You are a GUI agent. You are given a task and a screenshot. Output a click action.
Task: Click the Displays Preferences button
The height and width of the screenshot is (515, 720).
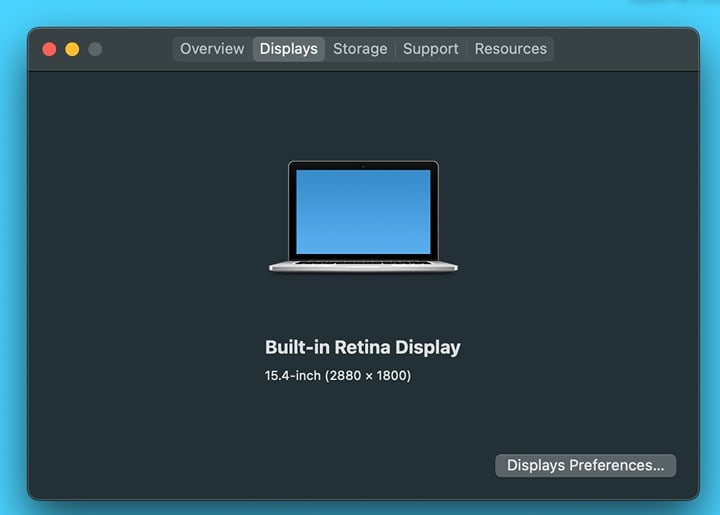pos(585,465)
